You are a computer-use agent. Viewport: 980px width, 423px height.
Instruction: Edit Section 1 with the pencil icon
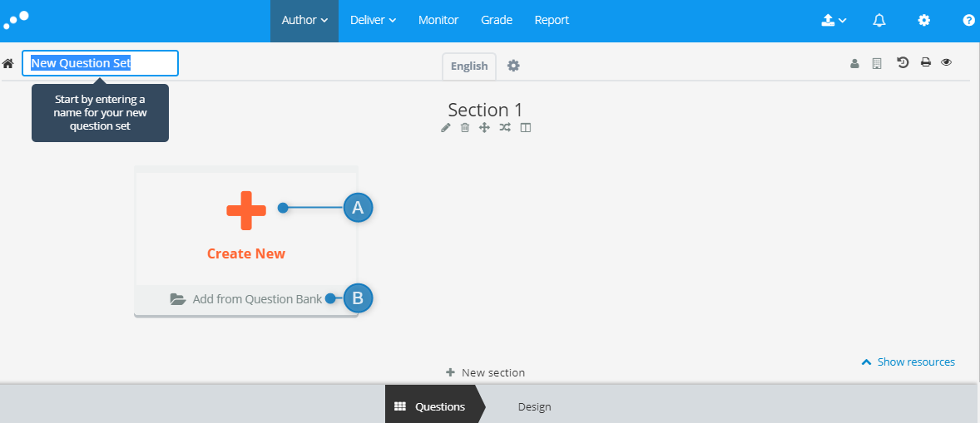pyautogui.click(x=446, y=128)
